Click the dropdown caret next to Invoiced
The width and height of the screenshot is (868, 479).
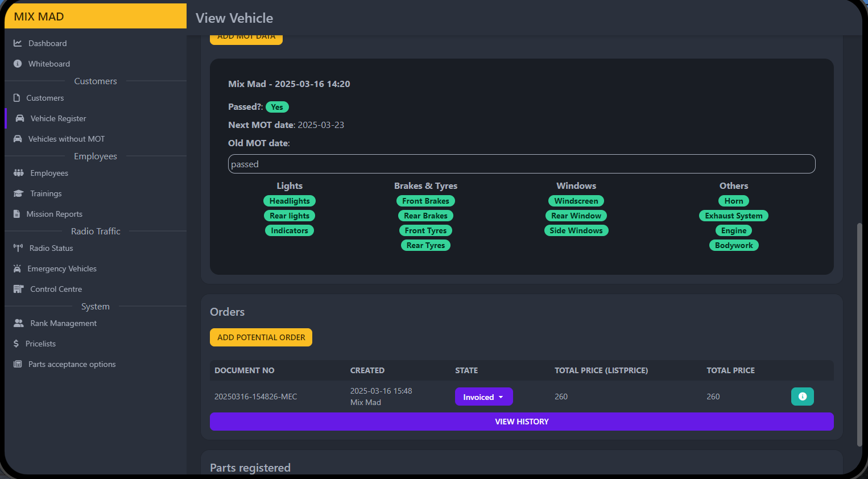pyautogui.click(x=501, y=397)
